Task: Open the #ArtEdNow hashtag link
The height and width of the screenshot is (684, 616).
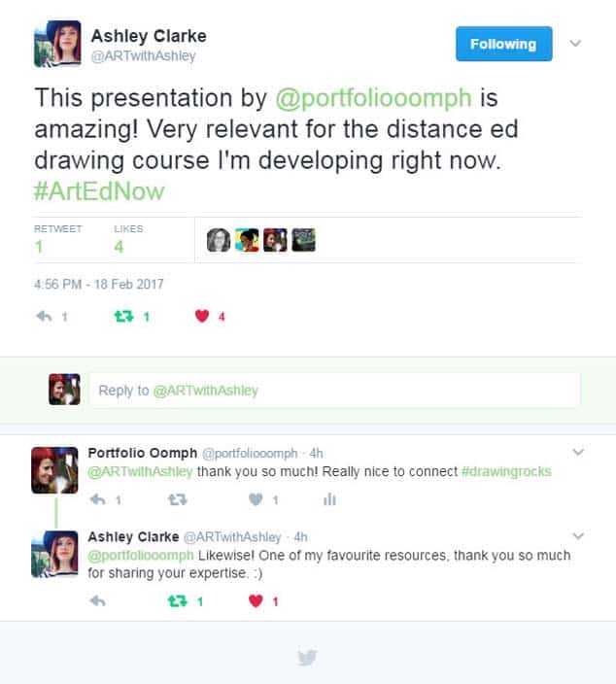Action: coord(99,191)
